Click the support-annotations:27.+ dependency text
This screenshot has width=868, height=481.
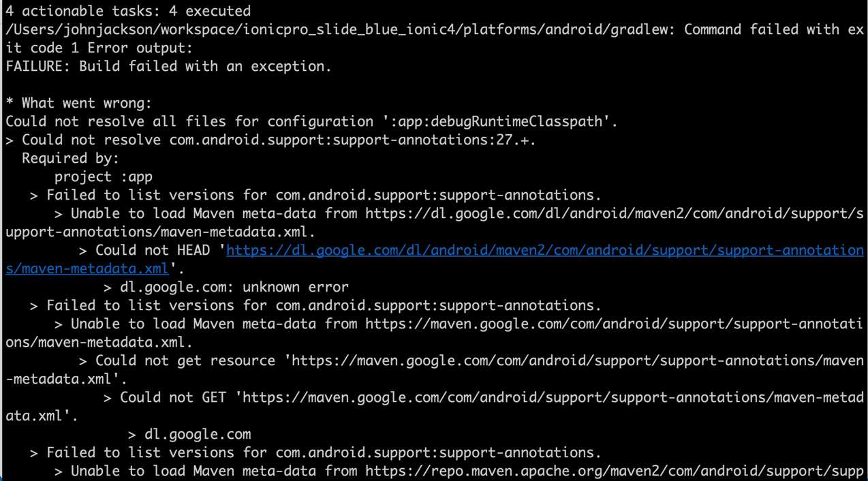pyautogui.click(x=352, y=140)
